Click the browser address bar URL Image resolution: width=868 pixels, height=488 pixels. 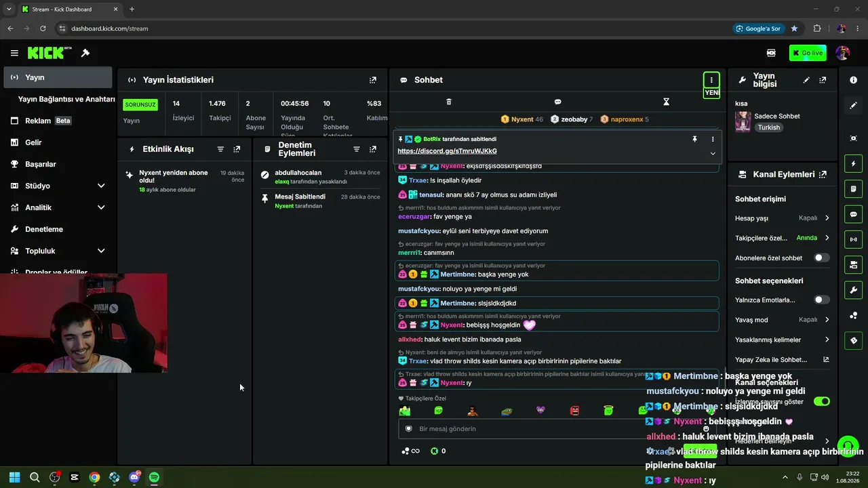(110, 28)
